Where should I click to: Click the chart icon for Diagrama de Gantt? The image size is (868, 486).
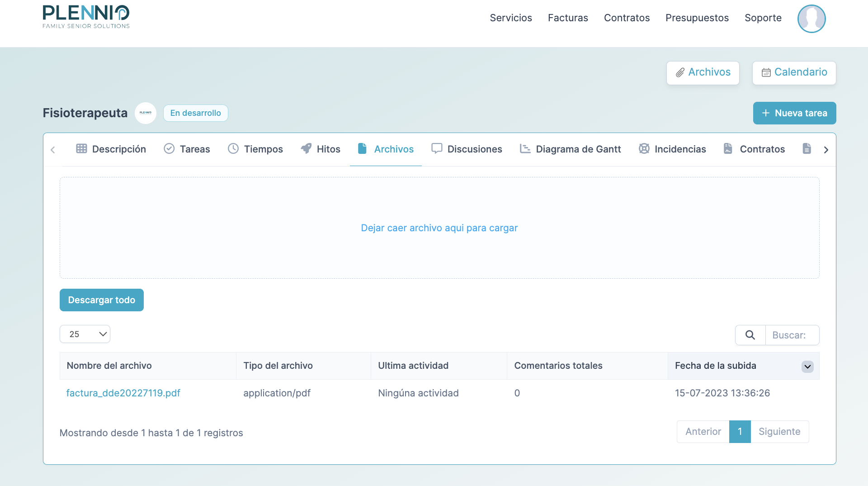click(525, 148)
